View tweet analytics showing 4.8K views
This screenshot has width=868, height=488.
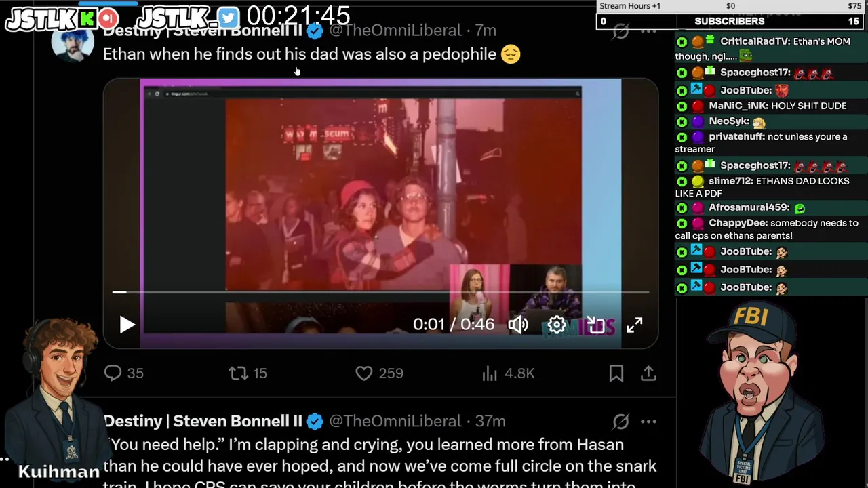coord(508,373)
